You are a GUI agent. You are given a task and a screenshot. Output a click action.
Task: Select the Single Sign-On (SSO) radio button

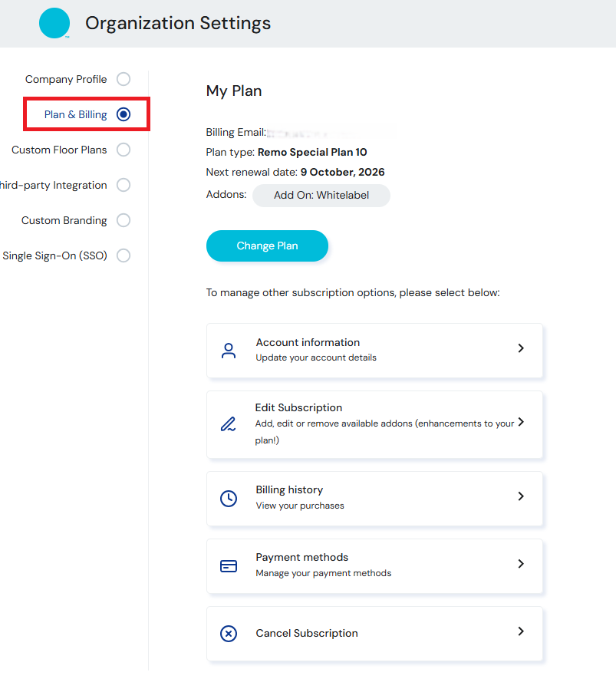tap(123, 255)
